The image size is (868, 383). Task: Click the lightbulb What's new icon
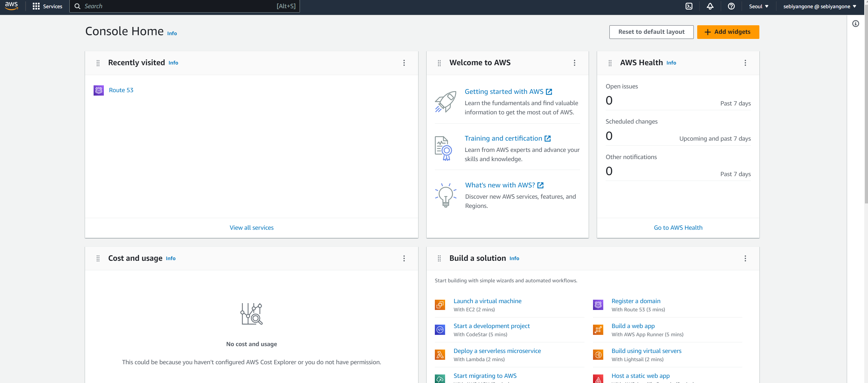click(446, 195)
